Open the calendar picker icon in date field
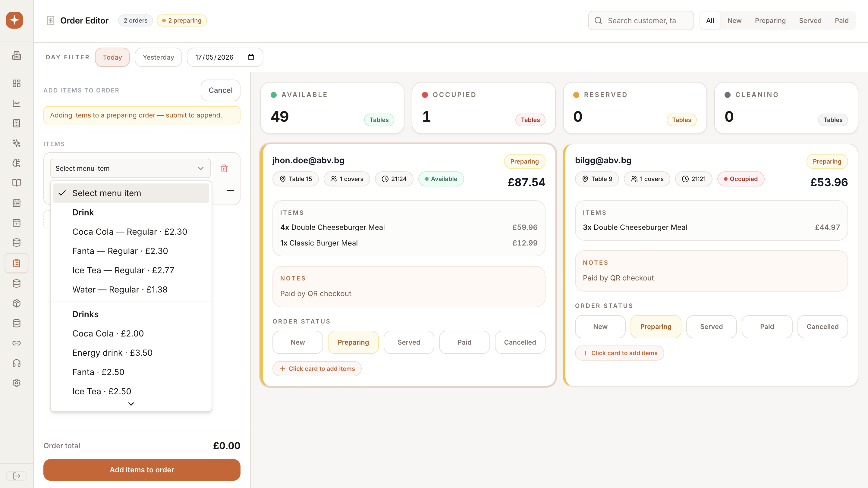 [251, 57]
